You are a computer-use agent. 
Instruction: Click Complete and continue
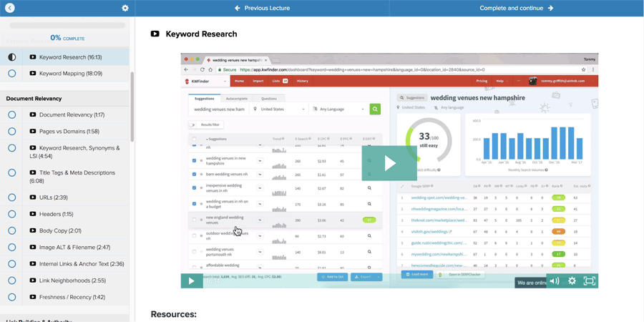pyautogui.click(x=517, y=8)
